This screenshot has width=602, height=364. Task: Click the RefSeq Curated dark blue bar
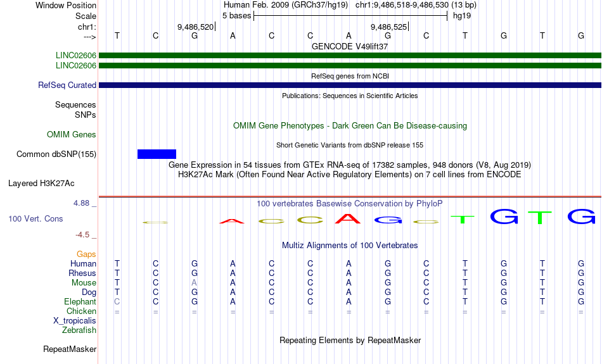pyautogui.click(x=350, y=85)
